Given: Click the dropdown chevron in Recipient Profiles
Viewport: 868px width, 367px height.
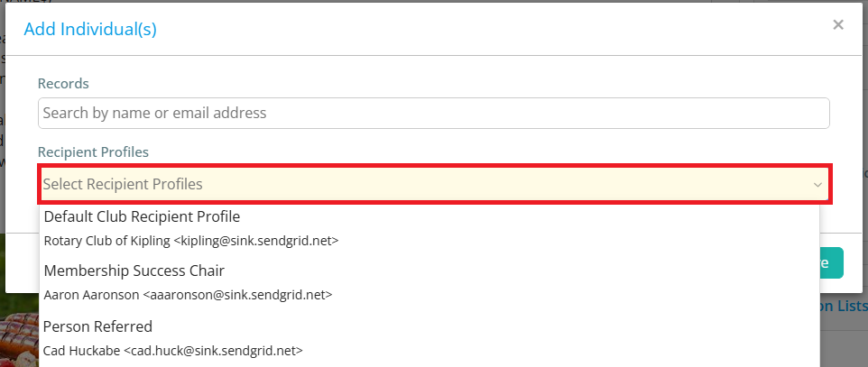Looking at the screenshot, I should pos(817,185).
